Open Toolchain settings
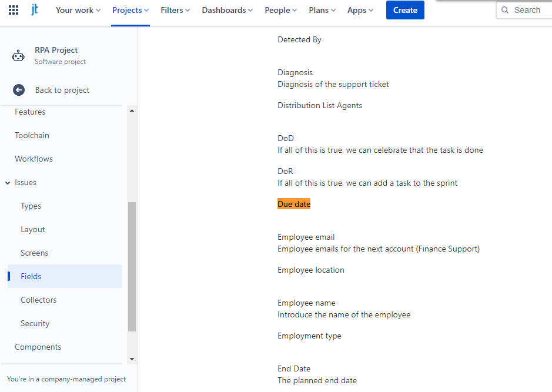 click(x=32, y=136)
